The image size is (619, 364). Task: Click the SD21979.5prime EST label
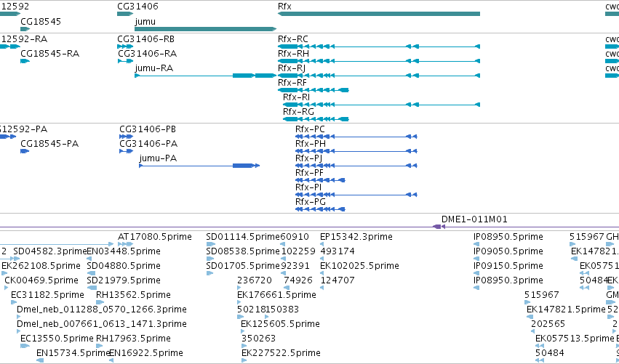pyautogui.click(x=124, y=280)
